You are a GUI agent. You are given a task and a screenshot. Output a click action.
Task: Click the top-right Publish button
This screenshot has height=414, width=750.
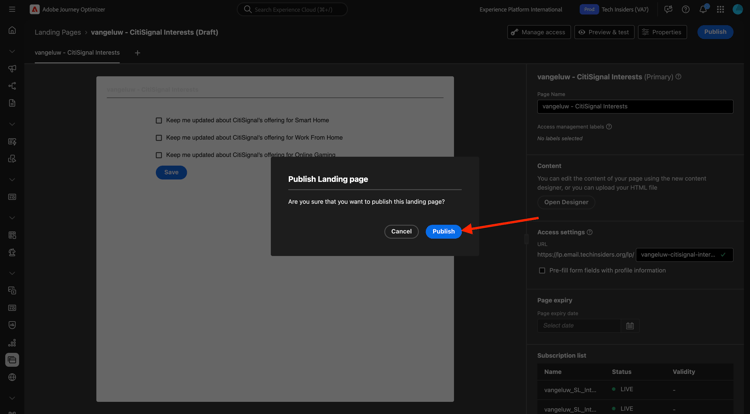[715, 32]
